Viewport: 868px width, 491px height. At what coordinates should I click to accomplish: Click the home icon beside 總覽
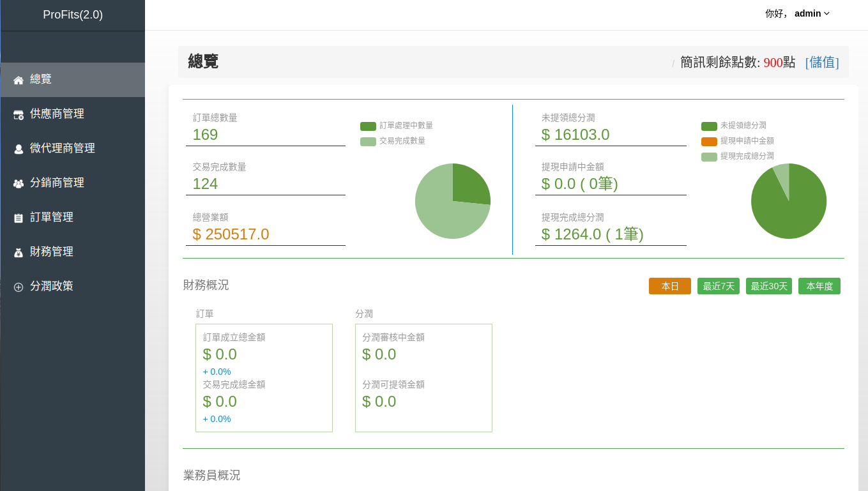pos(19,80)
